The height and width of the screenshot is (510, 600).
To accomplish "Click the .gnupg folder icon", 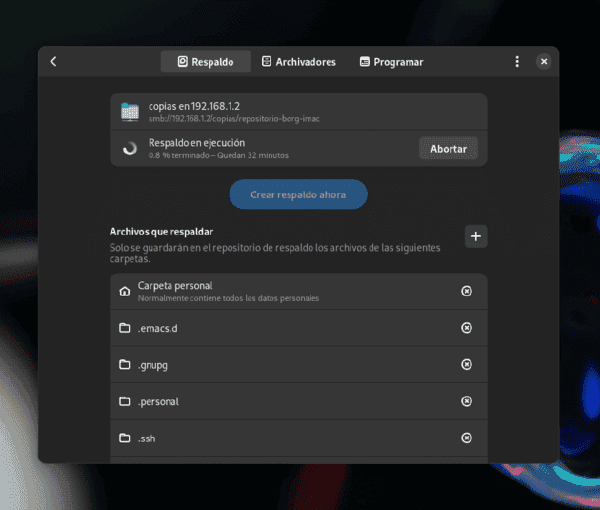I will coord(124,365).
